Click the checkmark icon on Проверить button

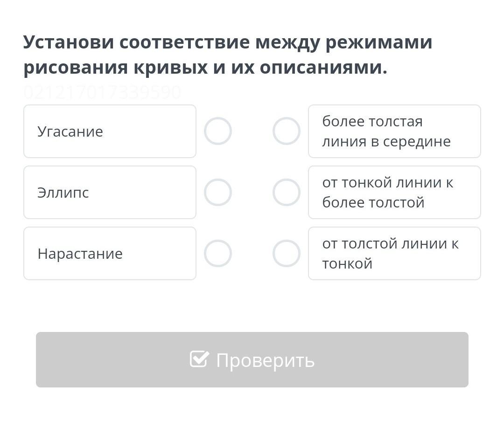[199, 359]
